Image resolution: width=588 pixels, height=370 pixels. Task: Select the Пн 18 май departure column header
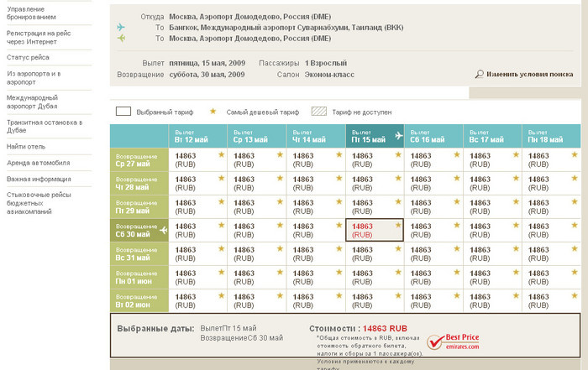(551, 137)
